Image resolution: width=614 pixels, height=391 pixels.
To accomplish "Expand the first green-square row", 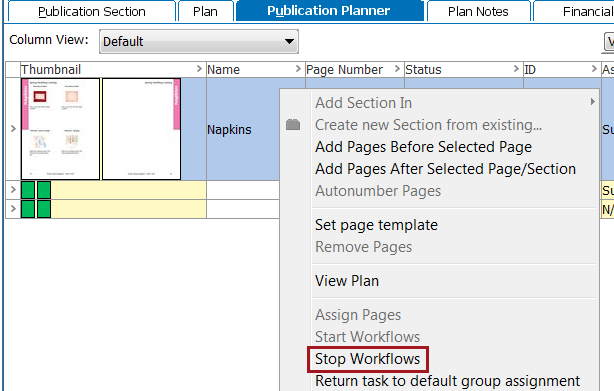I will coord(13,190).
